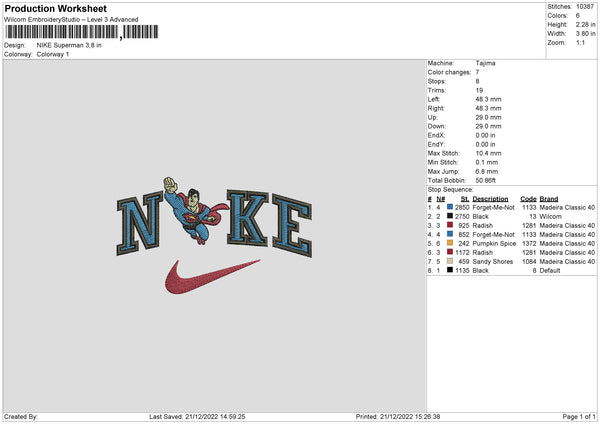Click the Zoom value 1:1

tap(580, 42)
